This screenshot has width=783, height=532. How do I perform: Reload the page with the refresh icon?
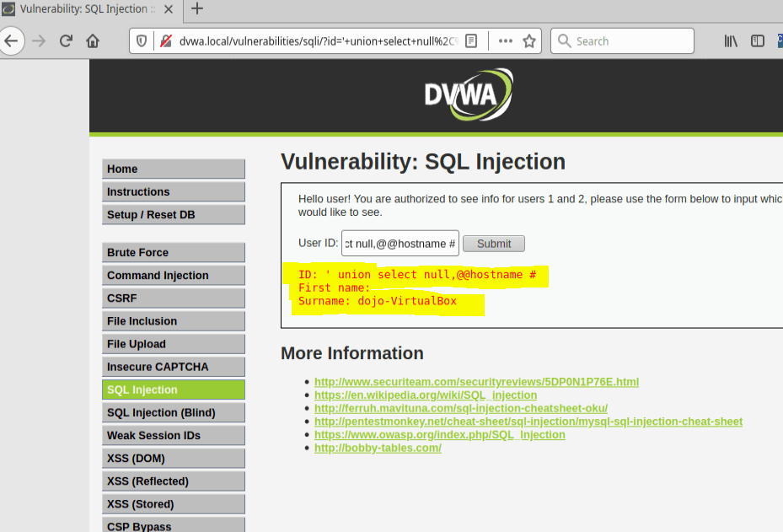click(x=66, y=41)
